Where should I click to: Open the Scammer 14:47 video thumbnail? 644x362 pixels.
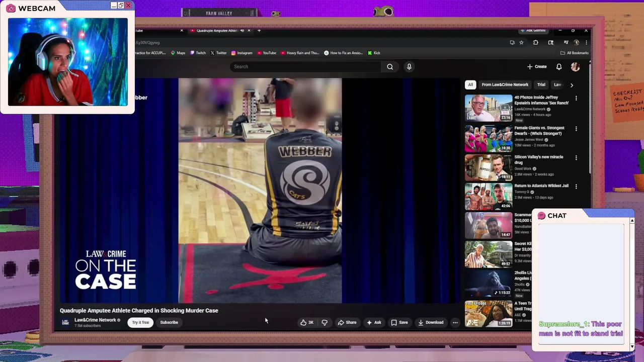click(x=489, y=225)
